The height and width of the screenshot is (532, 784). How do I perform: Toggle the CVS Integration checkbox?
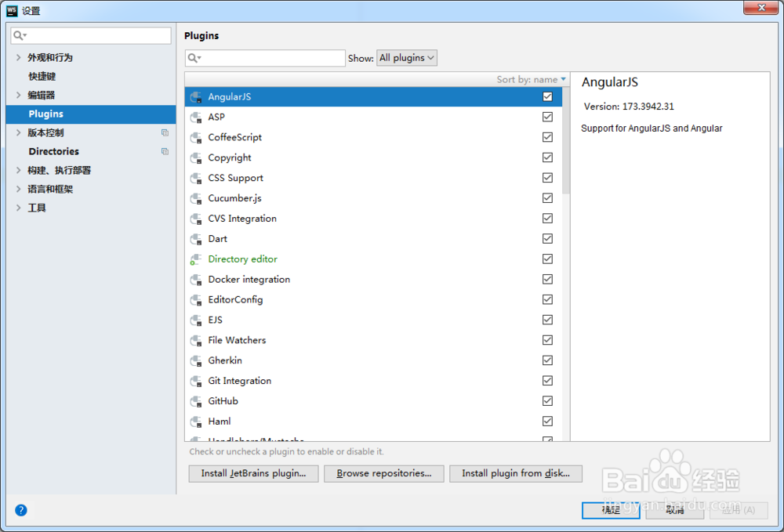547,219
